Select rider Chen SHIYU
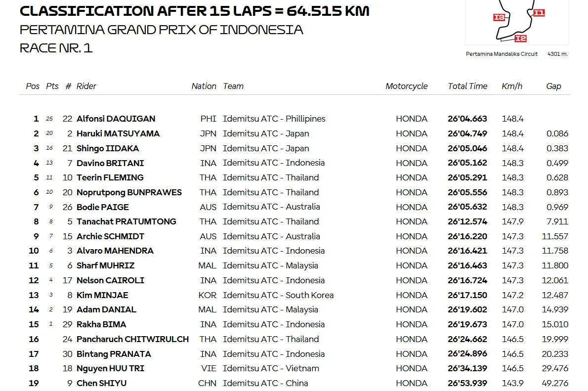 (x=102, y=383)
